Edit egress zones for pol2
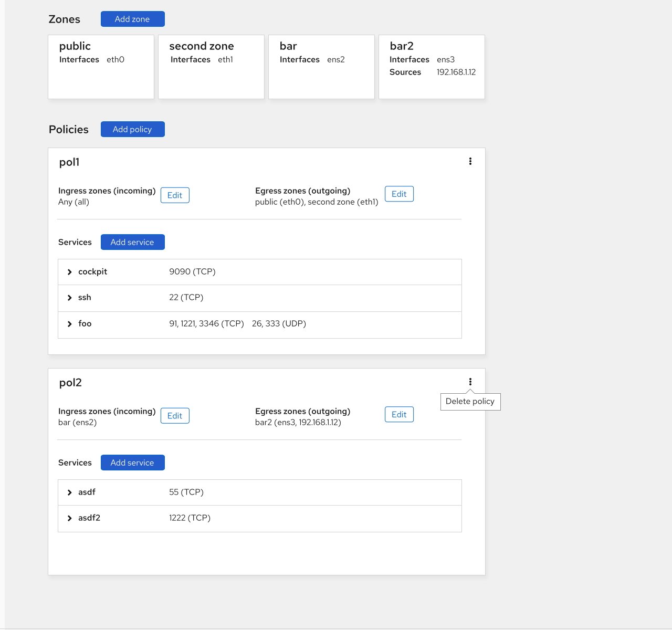Image resolution: width=672 pixels, height=630 pixels. pos(399,414)
